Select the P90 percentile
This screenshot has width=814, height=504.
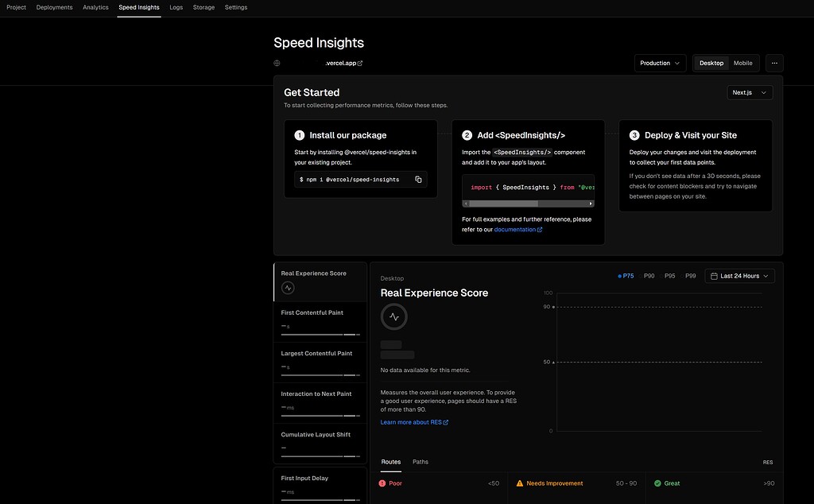click(x=648, y=275)
